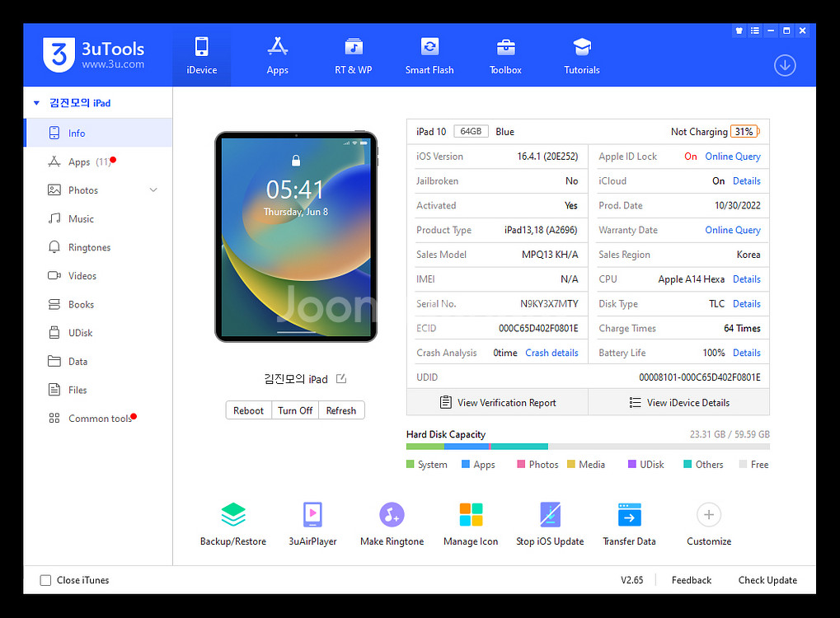Open Data in the sidebar
The image size is (840, 618).
99,362
